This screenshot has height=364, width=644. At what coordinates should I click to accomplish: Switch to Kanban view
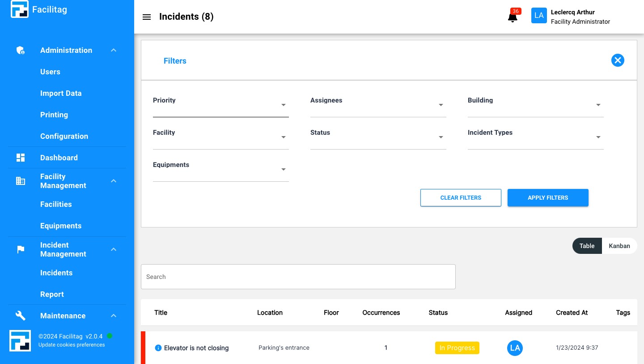(619, 246)
